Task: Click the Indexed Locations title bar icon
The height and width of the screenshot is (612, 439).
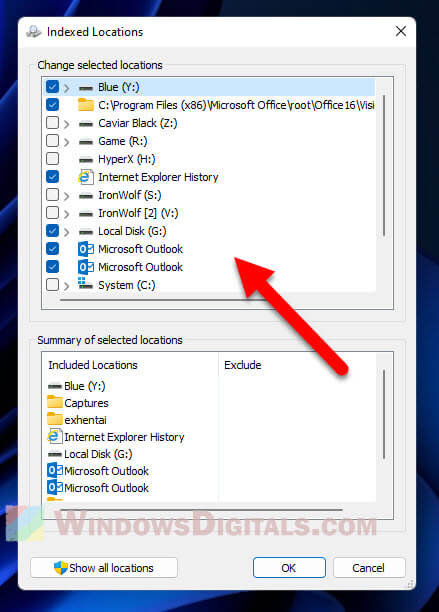Action: 34,32
